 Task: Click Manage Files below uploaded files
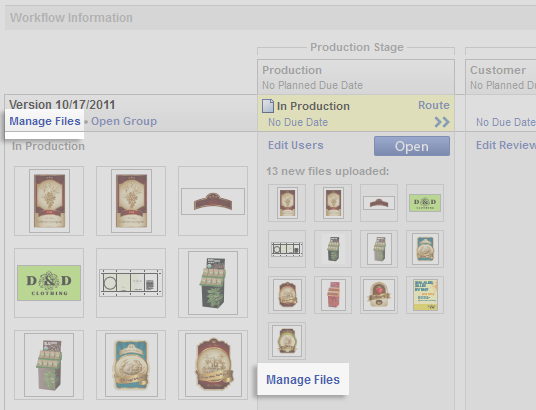click(303, 380)
